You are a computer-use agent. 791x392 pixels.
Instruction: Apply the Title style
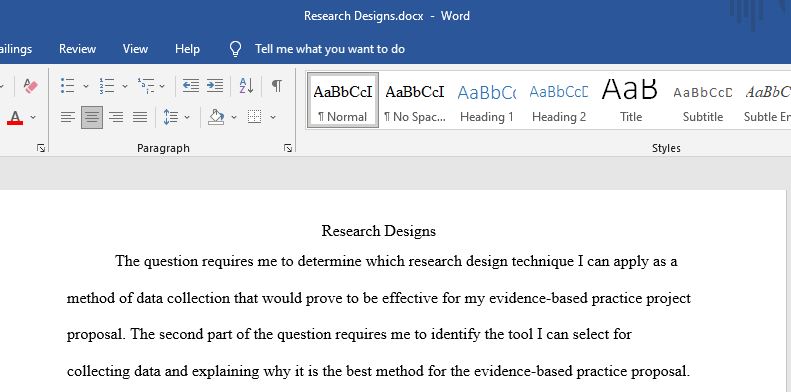click(x=631, y=100)
